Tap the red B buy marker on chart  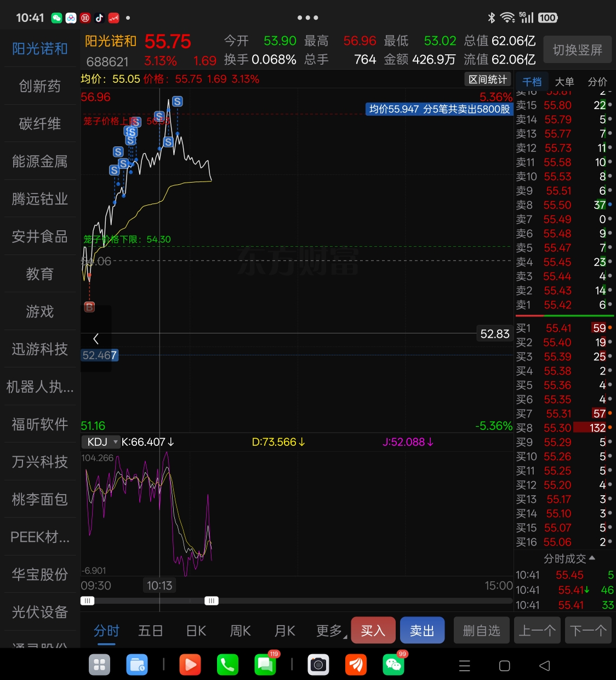89,307
